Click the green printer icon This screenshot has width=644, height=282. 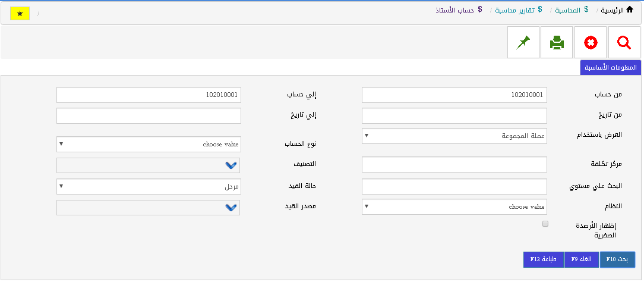tap(557, 43)
